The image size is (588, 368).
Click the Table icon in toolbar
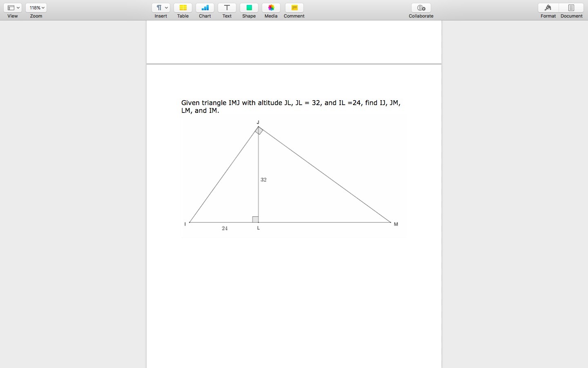click(183, 8)
